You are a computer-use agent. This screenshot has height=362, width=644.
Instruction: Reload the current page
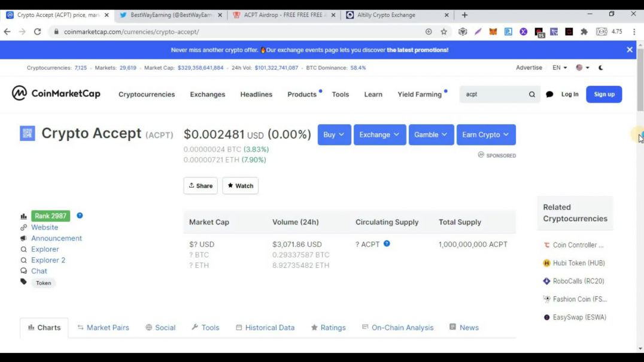click(x=37, y=32)
